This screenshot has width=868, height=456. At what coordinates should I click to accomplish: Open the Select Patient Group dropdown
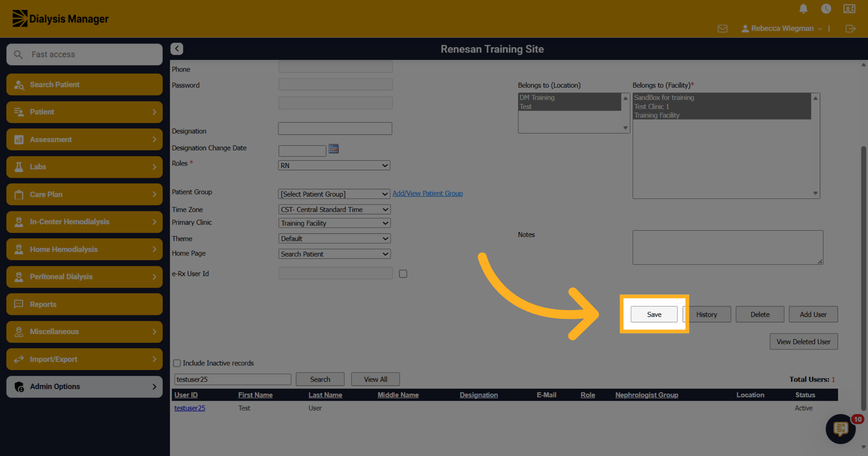pyautogui.click(x=334, y=194)
